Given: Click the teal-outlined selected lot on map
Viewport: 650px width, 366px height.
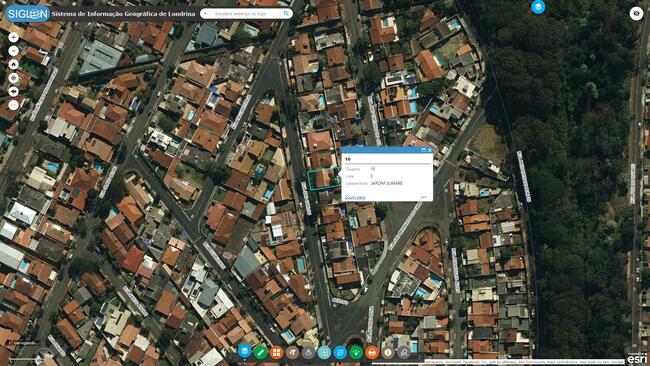Looking at the screenshot, I should (325, 179).
